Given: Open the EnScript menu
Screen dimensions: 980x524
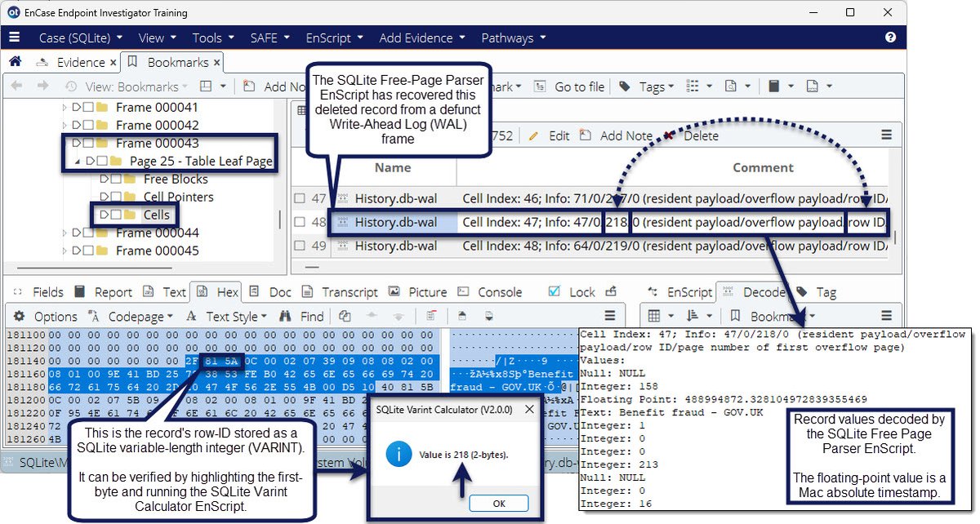Looking at the screenshot, I should (334, 38).
